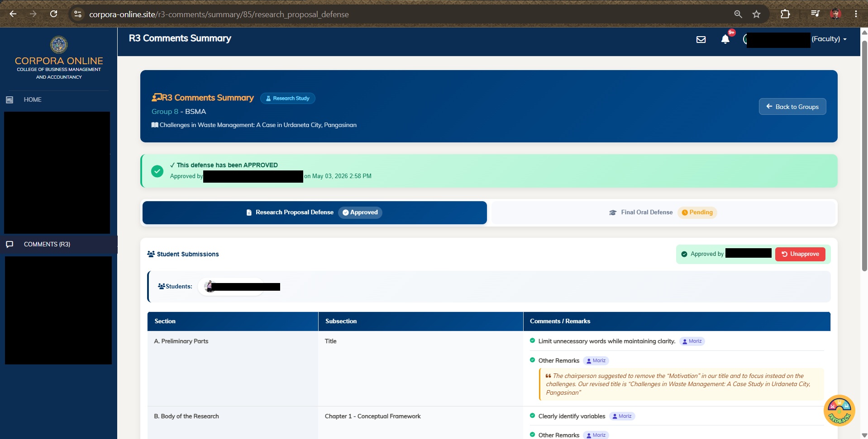868x439 pixels.
Task: Click the Back to Groups button
Action: [792, 107]
